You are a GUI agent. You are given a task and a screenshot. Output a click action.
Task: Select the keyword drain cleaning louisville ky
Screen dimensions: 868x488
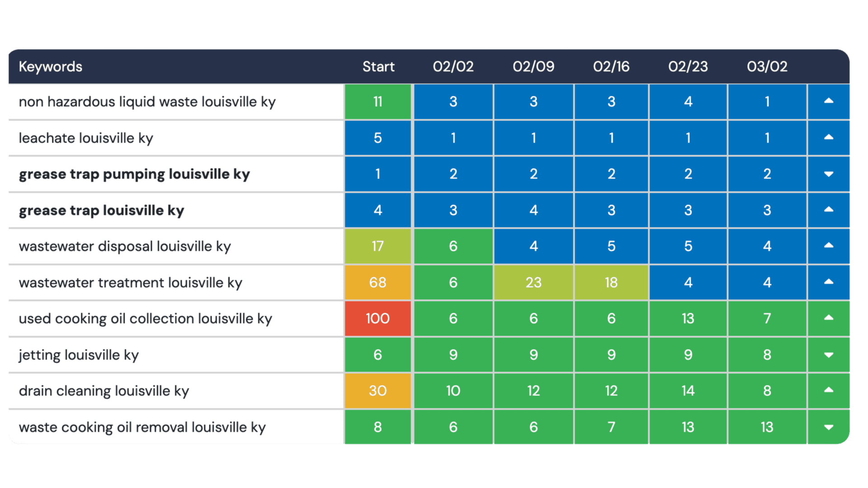pos(104,391)
